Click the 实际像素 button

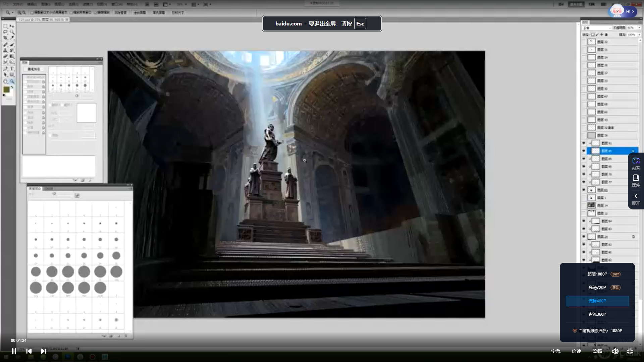tap(121, 12)
